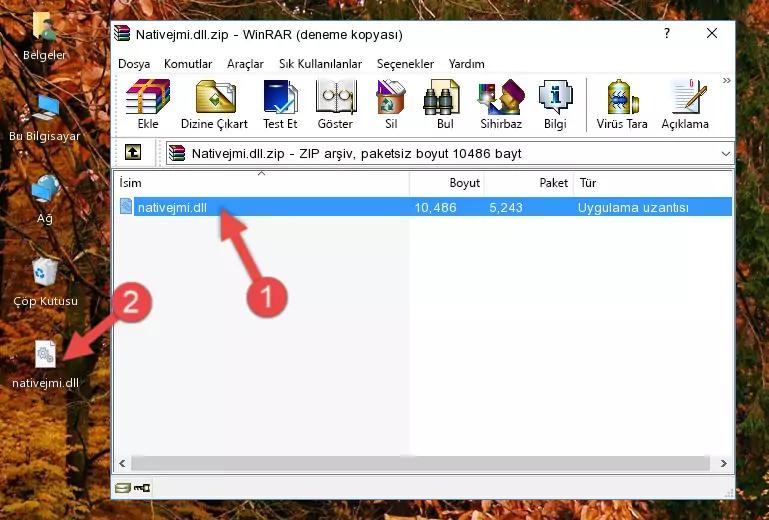Select the nativejmi.dll row in archive
This screenshot has width=769, height=520.
[x=425, y=207]
